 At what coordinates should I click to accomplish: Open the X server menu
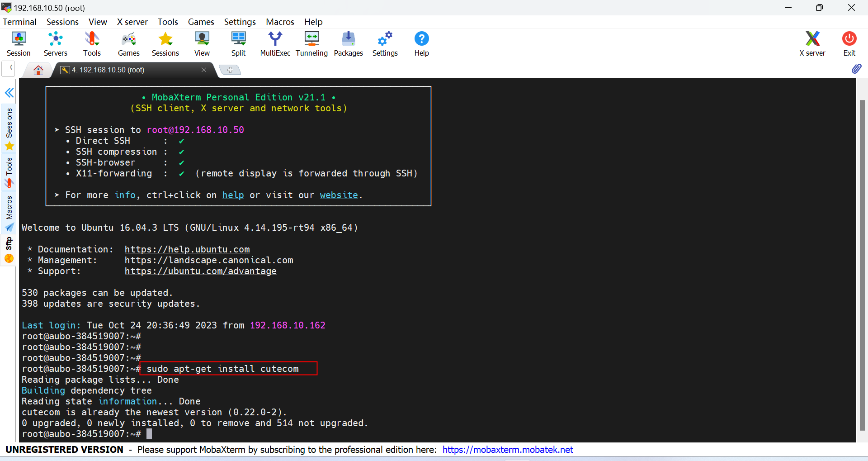132,22
